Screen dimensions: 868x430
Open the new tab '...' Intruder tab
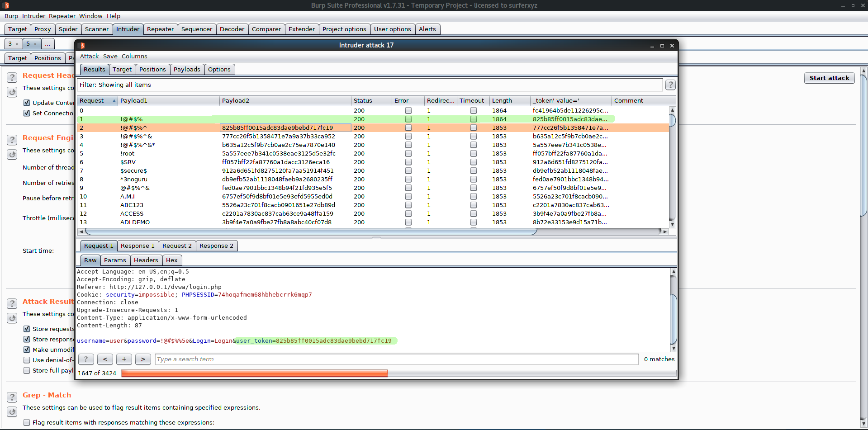[x=47, y=44]
